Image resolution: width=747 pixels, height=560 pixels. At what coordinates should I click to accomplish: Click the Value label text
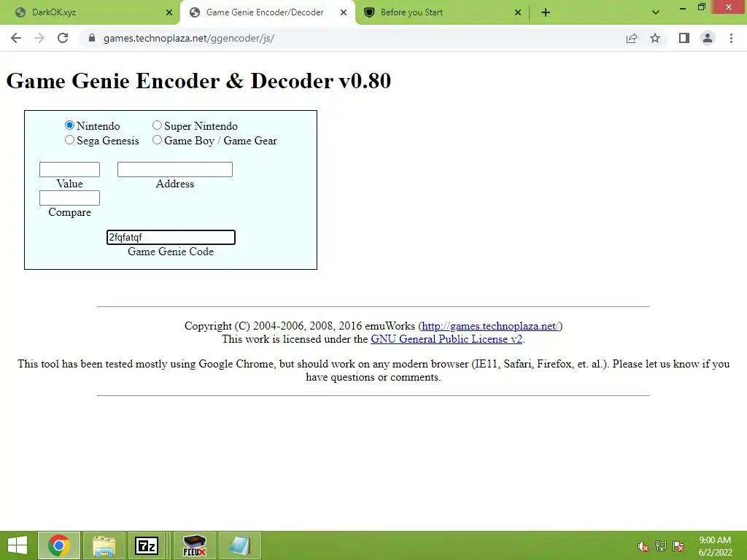69,184
